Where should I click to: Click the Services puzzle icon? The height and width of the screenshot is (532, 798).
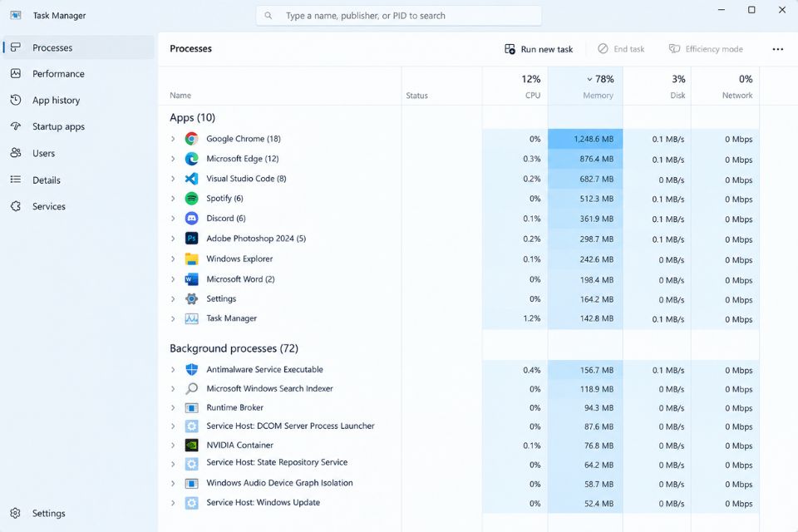(x=16, y=205)
